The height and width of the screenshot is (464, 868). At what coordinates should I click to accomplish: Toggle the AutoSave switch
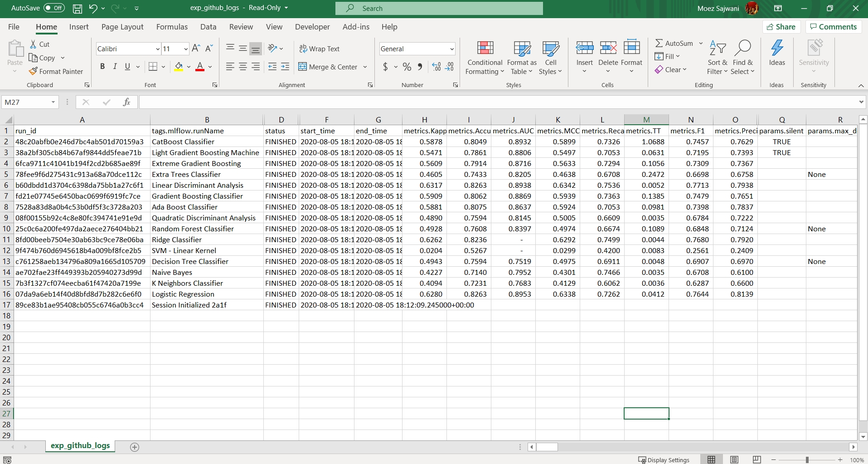[54, 8]
